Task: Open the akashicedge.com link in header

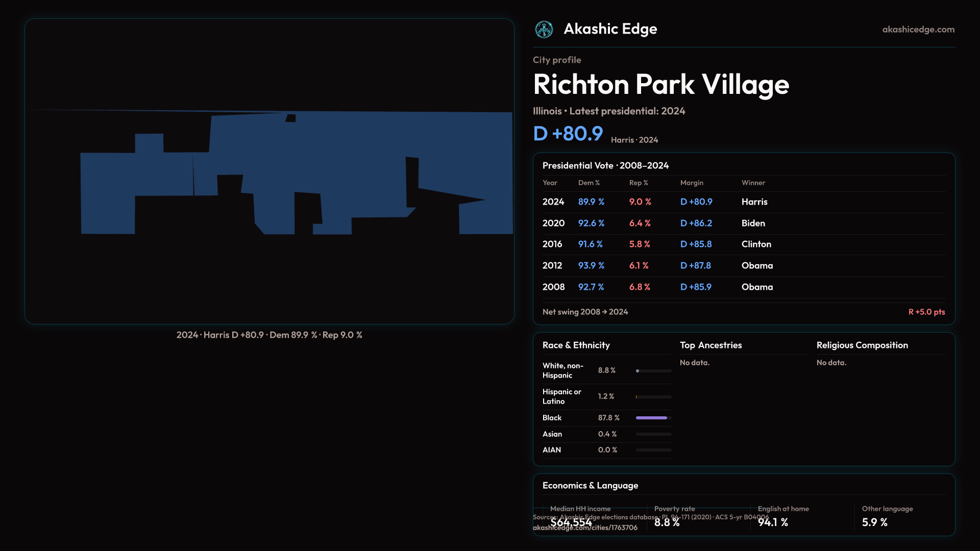Action: (x=918, y=30)
